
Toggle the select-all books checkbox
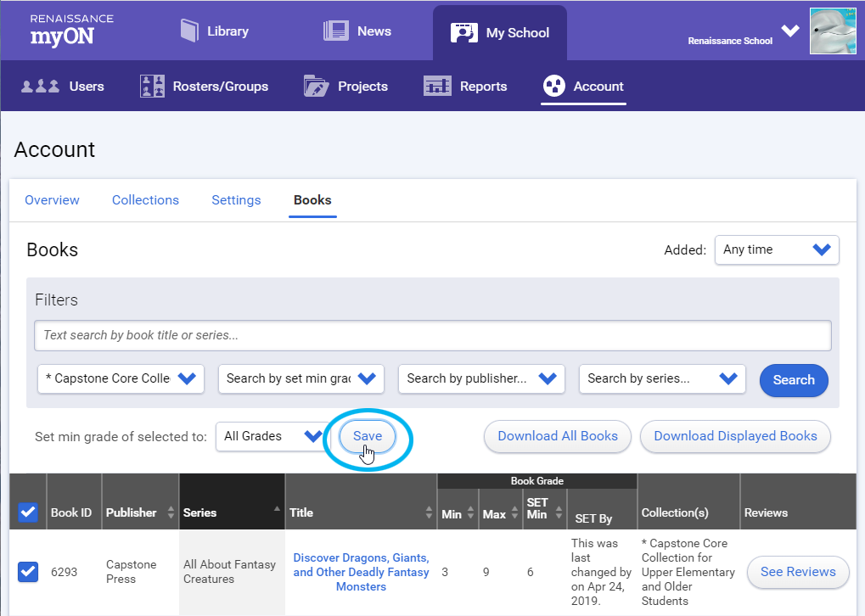28,512
